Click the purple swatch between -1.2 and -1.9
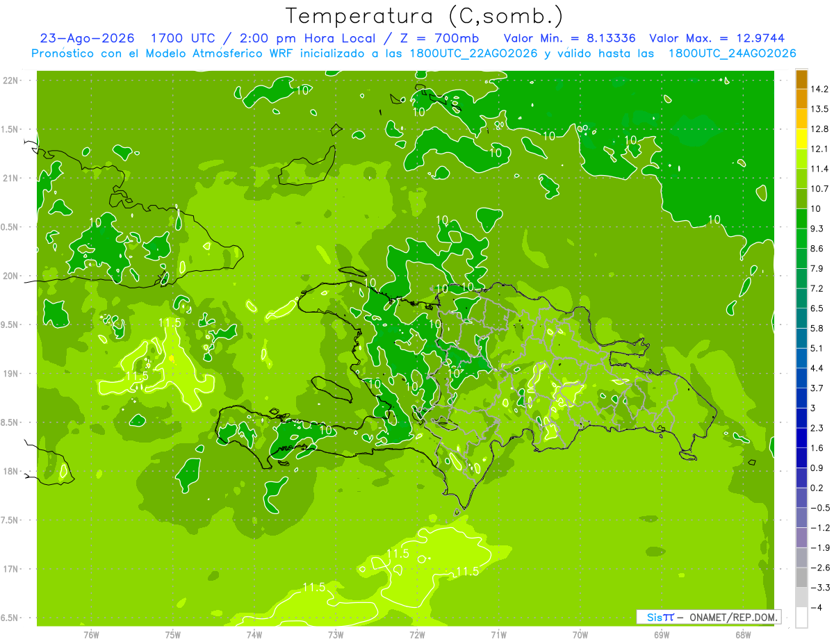 click(801, 538)
